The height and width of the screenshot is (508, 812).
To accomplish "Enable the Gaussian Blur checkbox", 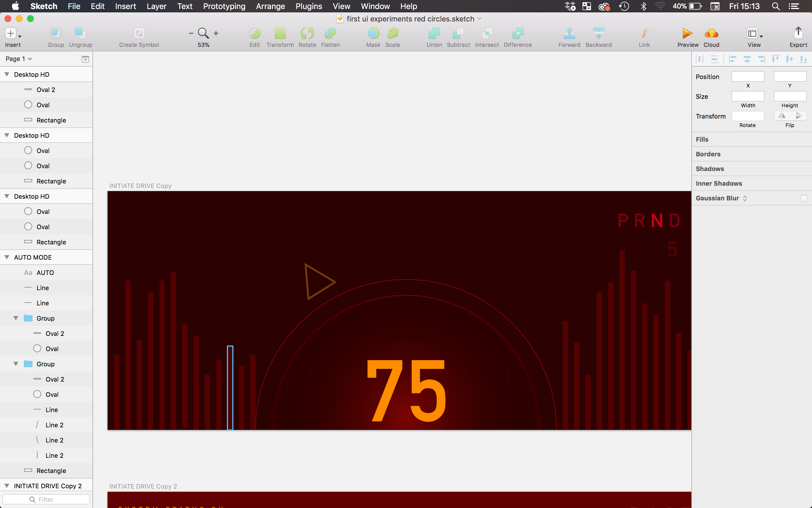I will coord(804,198).
